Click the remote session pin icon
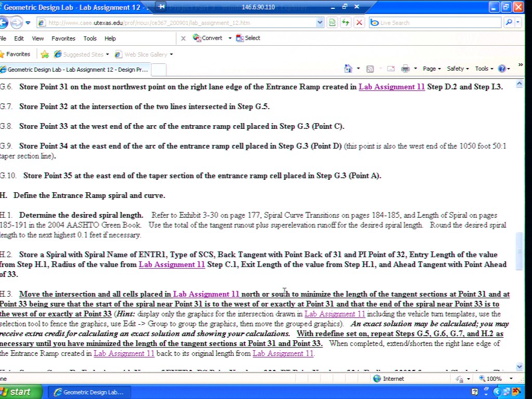Screen dimensions: 532x399 pos(162,6)
